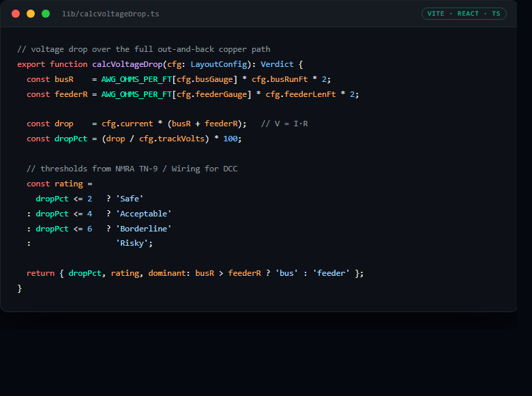Click the export keyword

click(31, 64)
